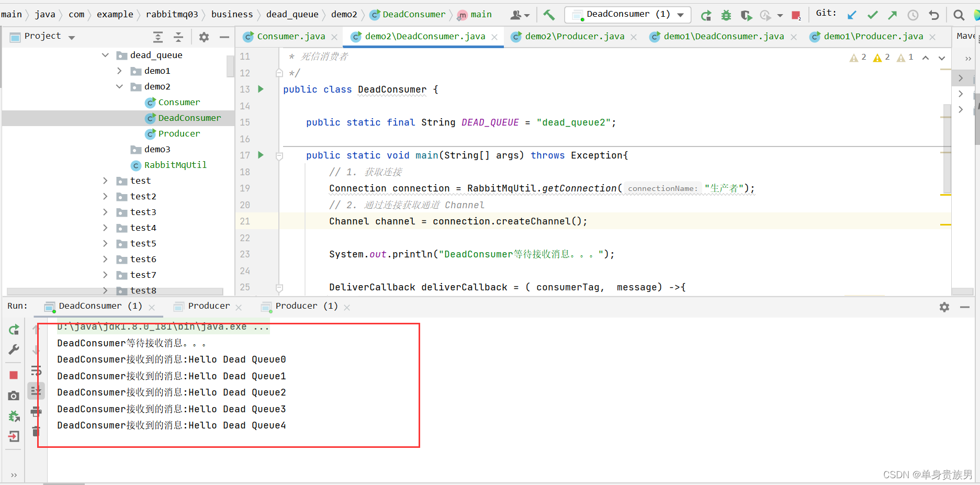Click the Build project hammer icon
Viewport: 980px width, 485px height.
(x=549, y=15)
